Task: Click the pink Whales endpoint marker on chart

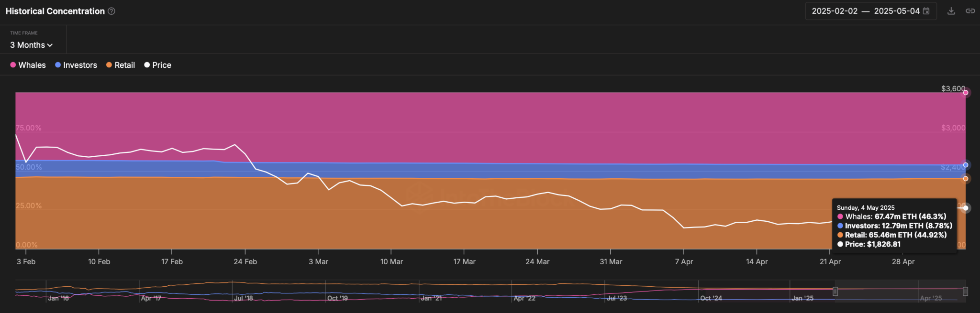Action: coord(966,93)
